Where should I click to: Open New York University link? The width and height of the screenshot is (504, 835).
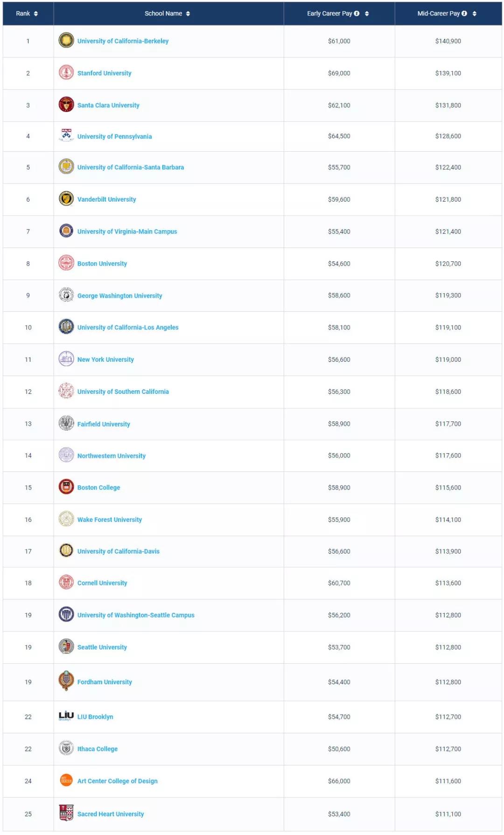point(105,360)
